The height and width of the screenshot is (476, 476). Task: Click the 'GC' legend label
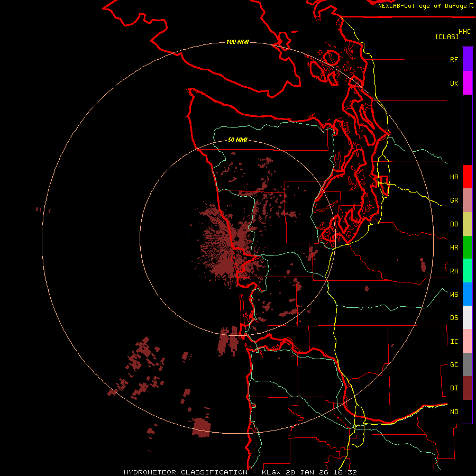point(454,365)
